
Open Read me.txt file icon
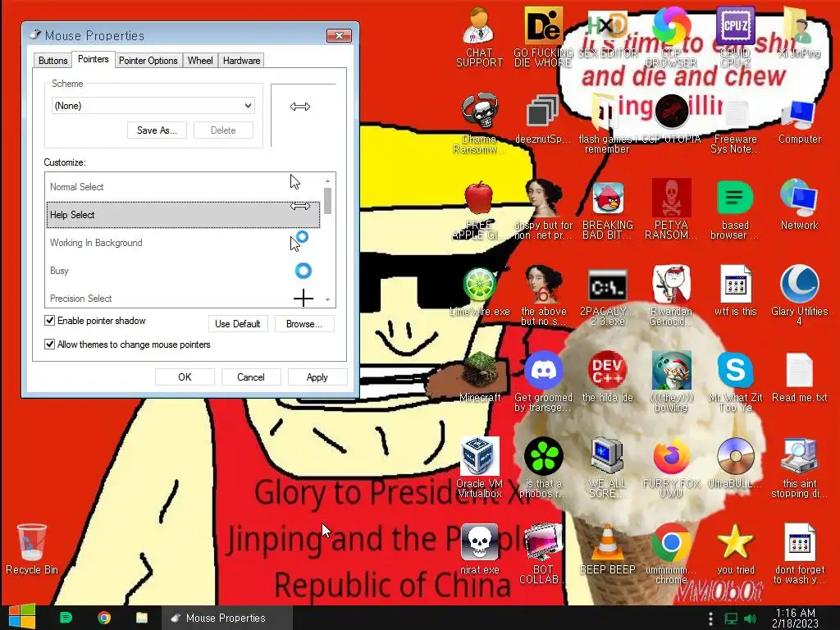(x=799, y=370)
